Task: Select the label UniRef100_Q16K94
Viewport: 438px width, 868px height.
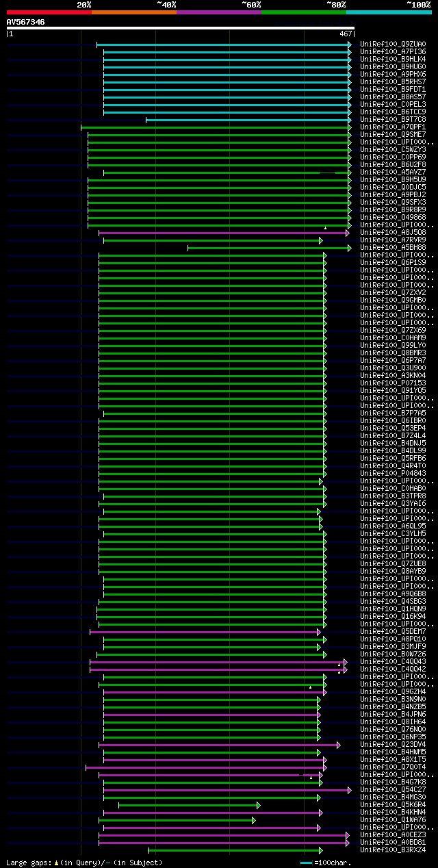Action: pyautogui.click(x=393, y=617)
